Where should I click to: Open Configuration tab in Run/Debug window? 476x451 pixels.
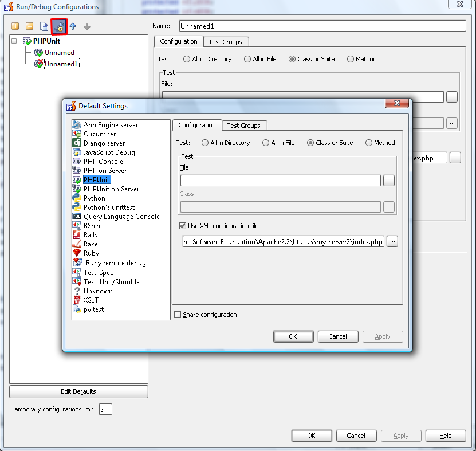(179, 41)
